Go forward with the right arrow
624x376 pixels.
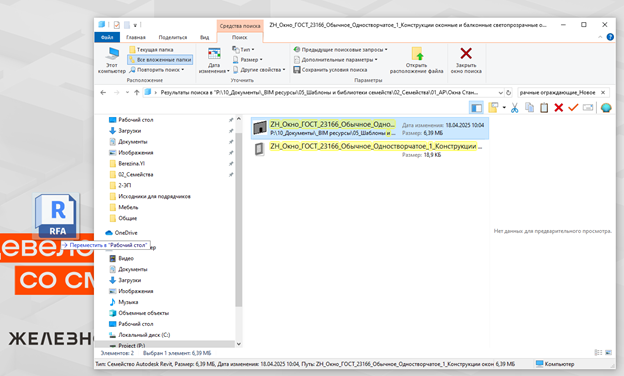click(x=117, y=92)
